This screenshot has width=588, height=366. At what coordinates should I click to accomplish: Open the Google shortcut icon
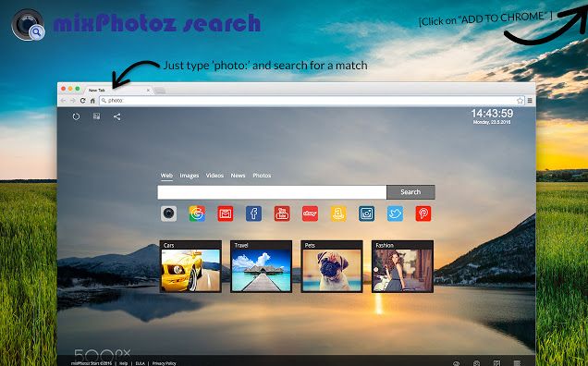coord(197,213)
